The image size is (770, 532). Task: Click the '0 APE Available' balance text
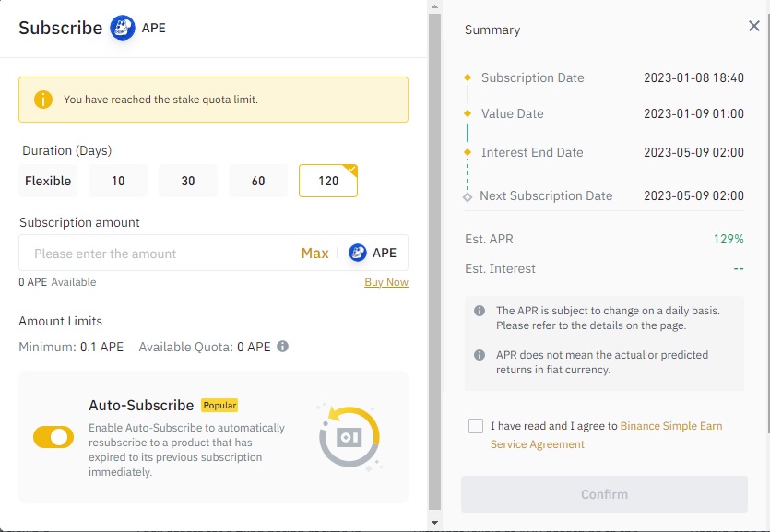[57, 282]
